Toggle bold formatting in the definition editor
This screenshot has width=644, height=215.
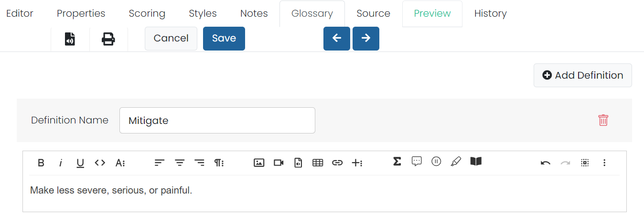(x=41, y=163)
